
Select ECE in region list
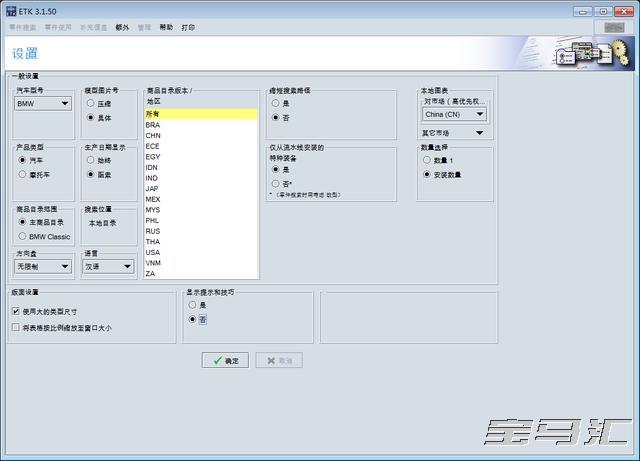coord(201,146)
